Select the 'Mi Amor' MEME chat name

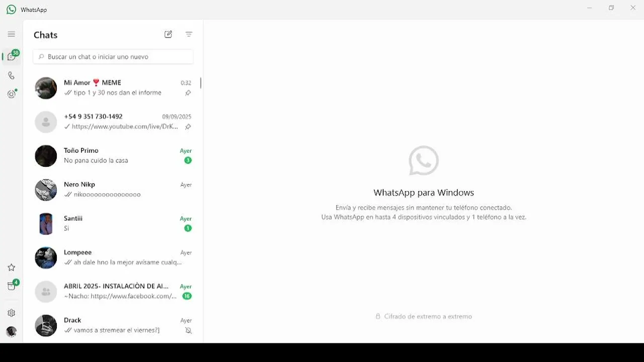tap(93, 82)
